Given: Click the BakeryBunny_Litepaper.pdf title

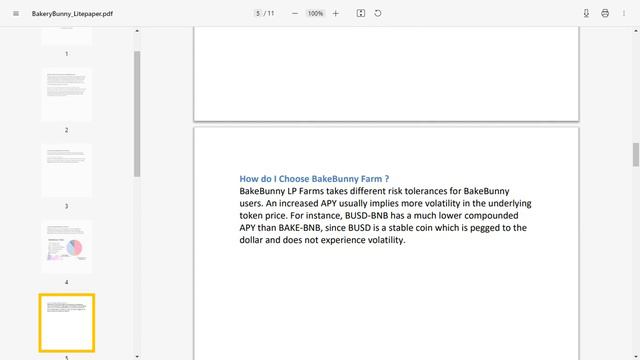Looking at the screenshot, I should [72, 13].
